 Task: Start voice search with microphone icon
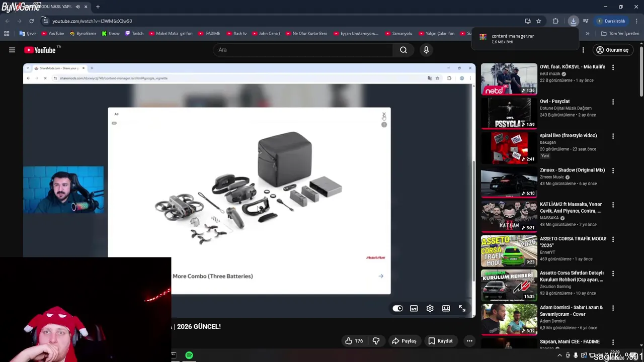point(426,50)
